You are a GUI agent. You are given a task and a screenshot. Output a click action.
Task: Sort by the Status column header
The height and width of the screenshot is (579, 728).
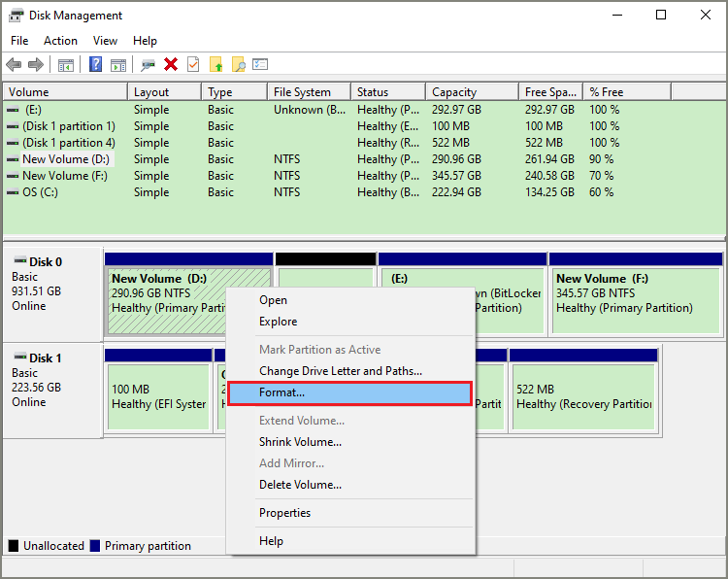pyautogui.click(x=388, y=92)
